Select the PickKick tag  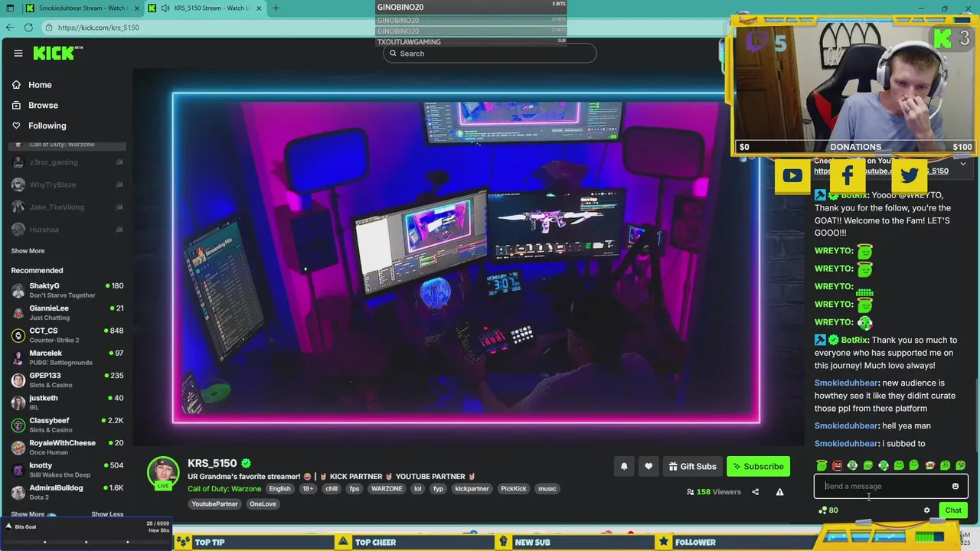pyautogui.click(x=514, y=488)
